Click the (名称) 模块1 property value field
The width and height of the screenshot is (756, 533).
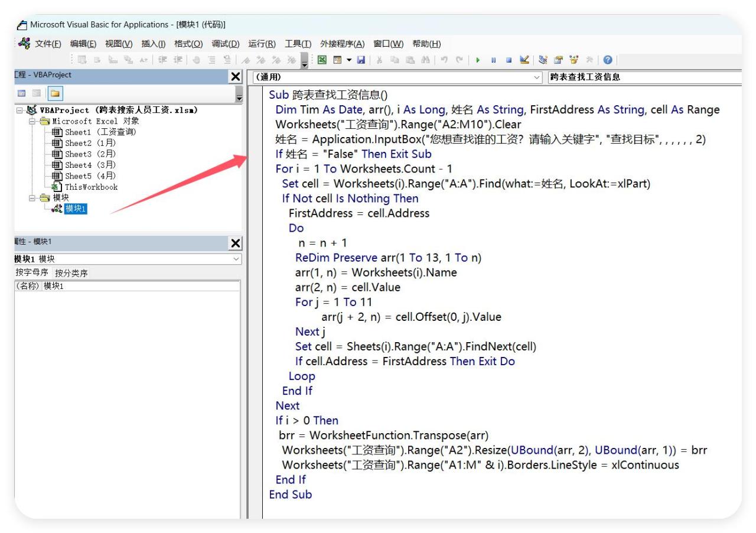point(142,287)
